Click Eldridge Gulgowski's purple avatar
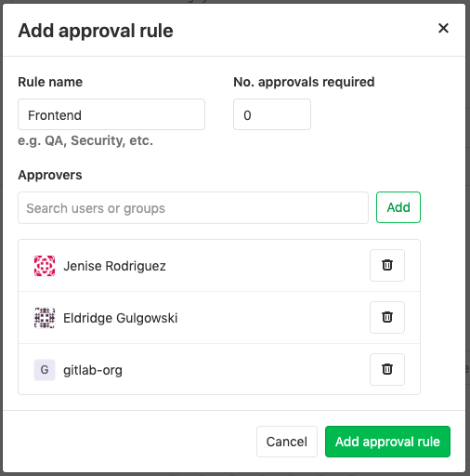470x476 pixels. (x=45, y=318)
